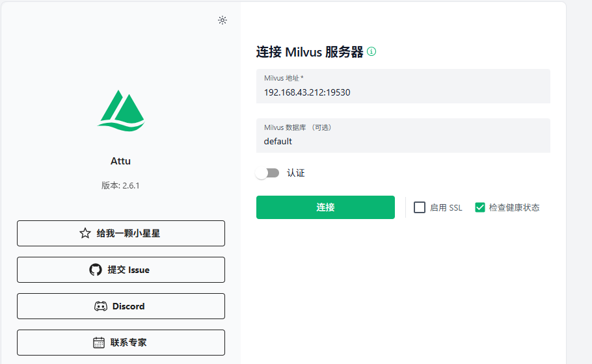Click the 版本: 2.6.1 text
592x364 pixels.
click(120, 186)
